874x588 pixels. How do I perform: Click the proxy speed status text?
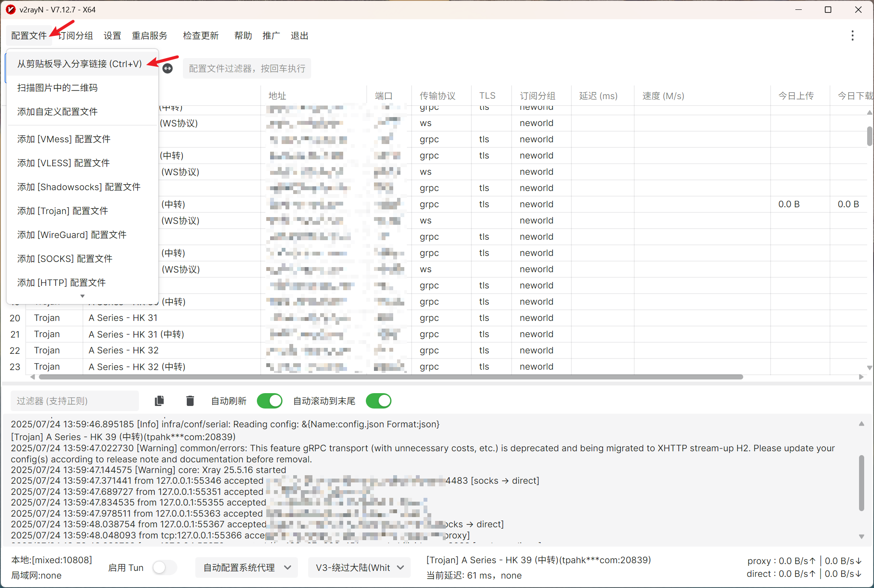pyautogui.click(x=805, y=561)
